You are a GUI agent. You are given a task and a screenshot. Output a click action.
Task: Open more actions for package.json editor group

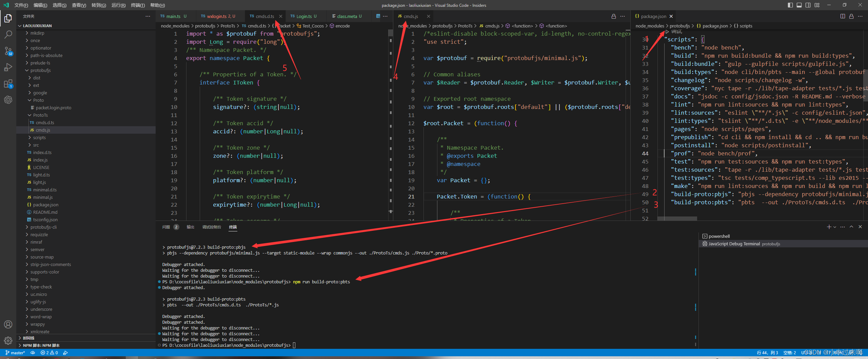(x=860, y=16)
